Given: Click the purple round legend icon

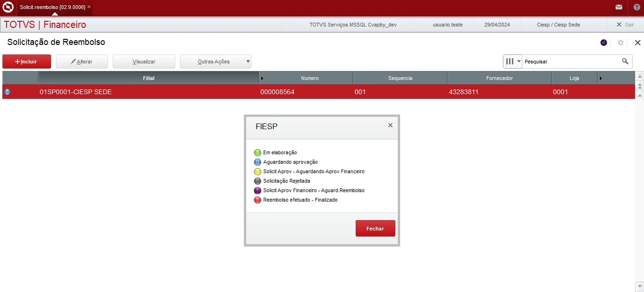Looking at the screenshot, I should 604,43.
